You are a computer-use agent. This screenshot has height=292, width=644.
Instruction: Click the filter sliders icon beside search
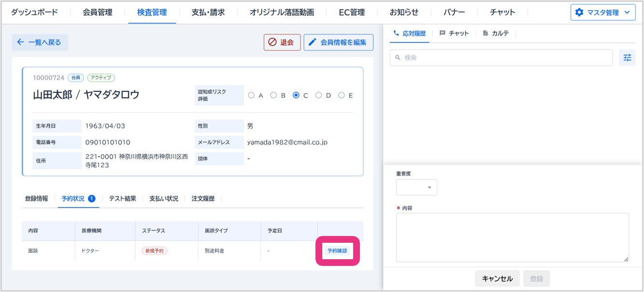(x=627, y=58)
